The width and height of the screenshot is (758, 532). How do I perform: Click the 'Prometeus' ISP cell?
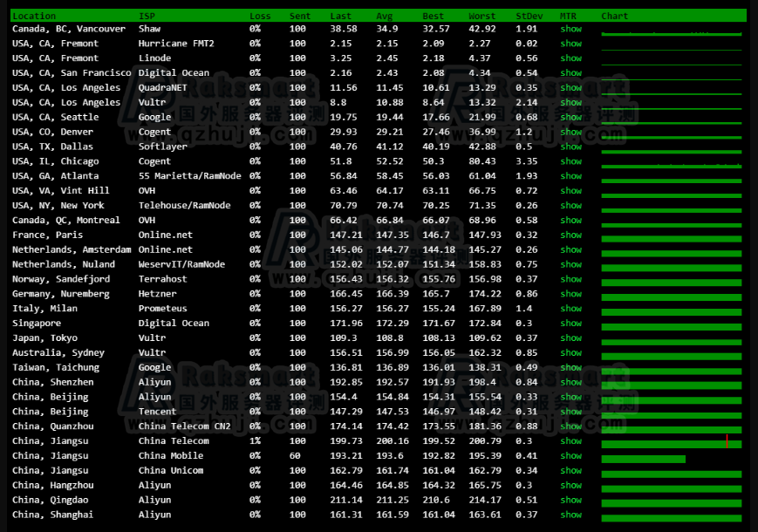click(x=162, y=309)
